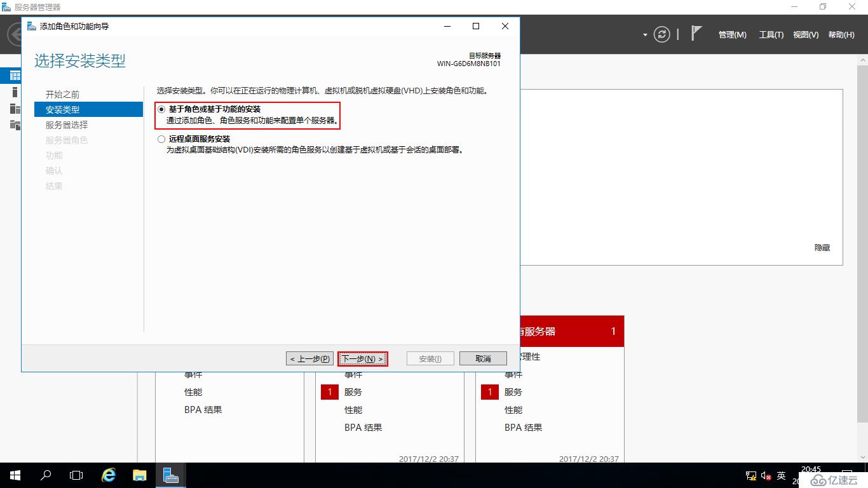Open BPA 结果 in the red server tile
This screenshot has width=868, height=488.
tap(524, 428)
